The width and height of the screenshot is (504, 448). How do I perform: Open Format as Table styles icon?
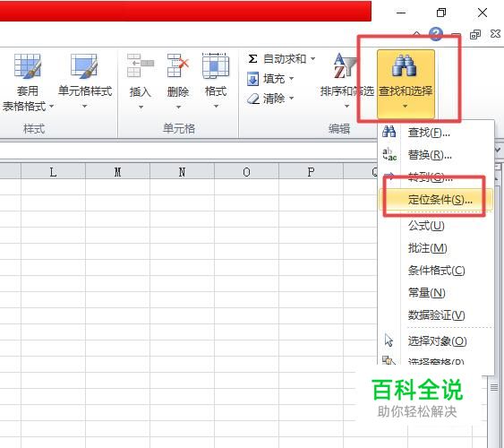(28, 66)
